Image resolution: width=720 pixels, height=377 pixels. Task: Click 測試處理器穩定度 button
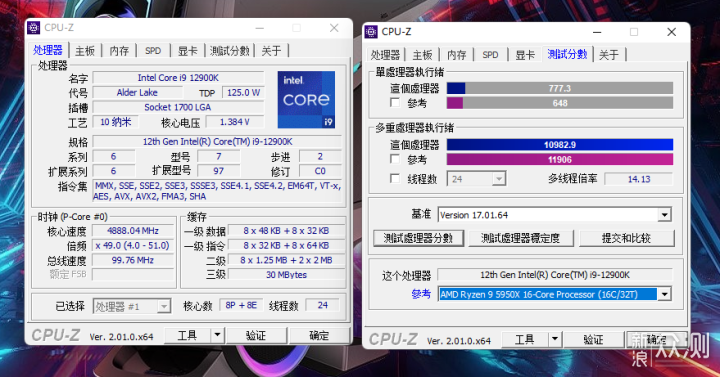click(521, 238)
